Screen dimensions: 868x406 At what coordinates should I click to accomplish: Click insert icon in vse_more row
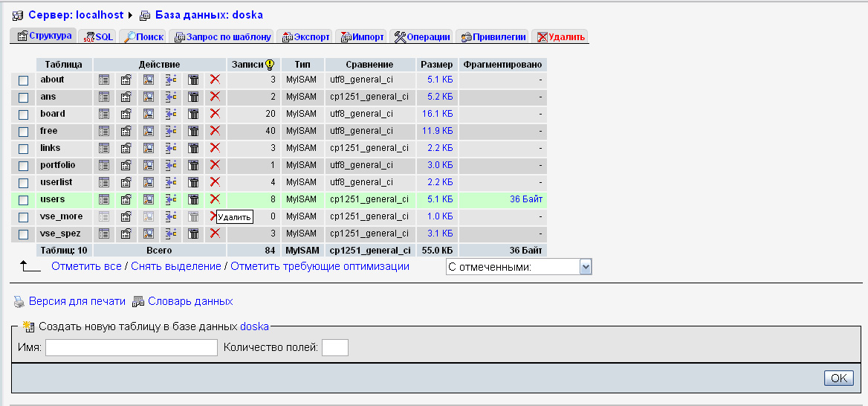tap(171, 216)
